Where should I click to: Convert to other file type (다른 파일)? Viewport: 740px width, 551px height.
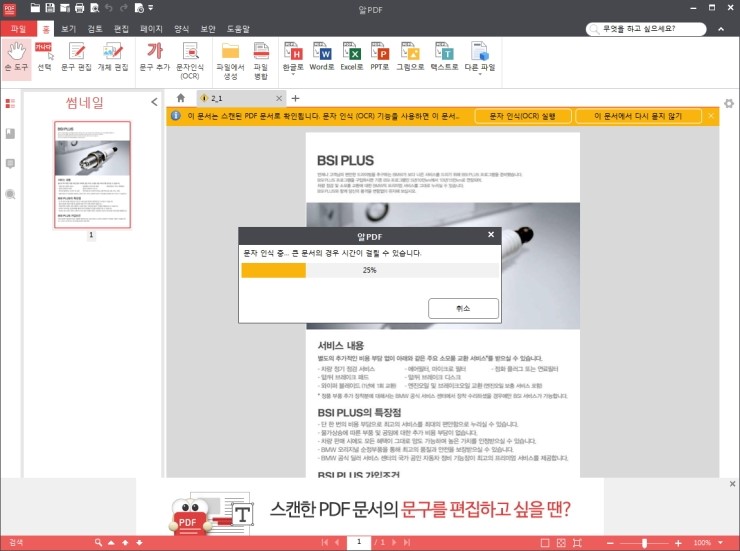(x=479, y=58)
